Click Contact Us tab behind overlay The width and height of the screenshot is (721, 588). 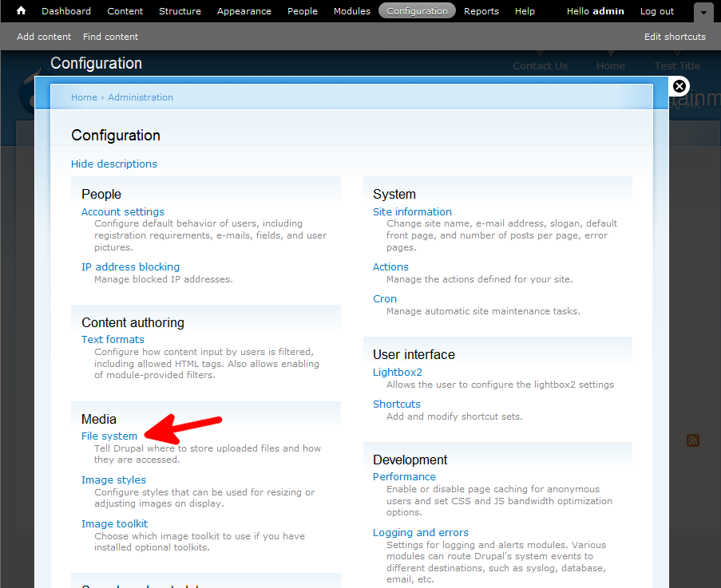540,66
